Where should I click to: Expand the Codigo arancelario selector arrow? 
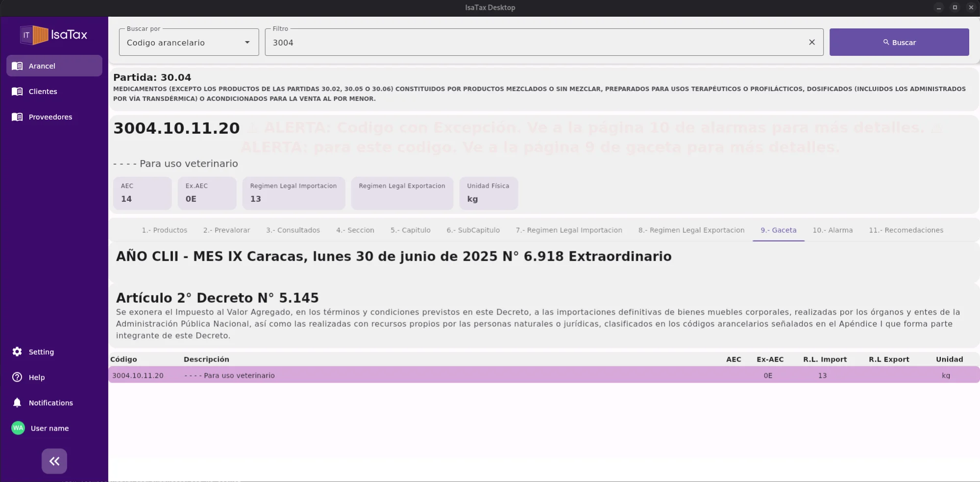[247, 42]
